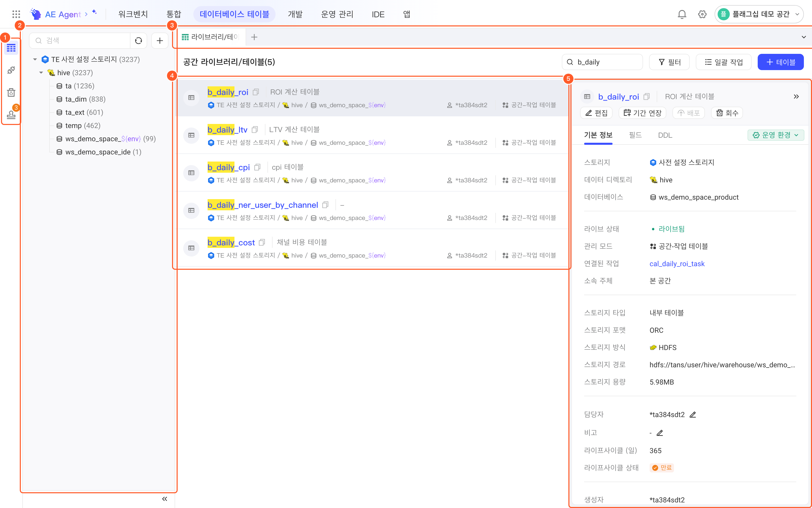Click the plus button beside search box
Screen dimensions: 812x508
[x=160, y=41]
